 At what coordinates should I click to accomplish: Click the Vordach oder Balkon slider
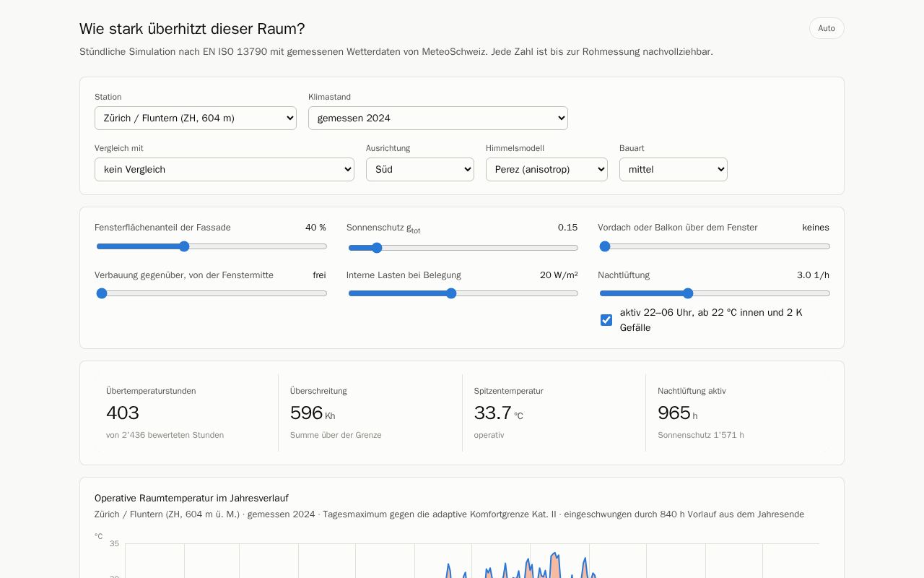[715, 246]
